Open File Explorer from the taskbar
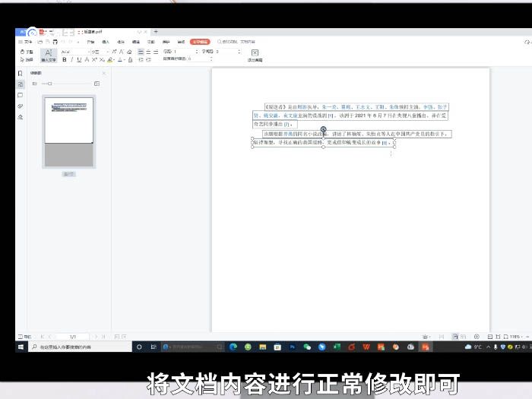 point(263,347)
